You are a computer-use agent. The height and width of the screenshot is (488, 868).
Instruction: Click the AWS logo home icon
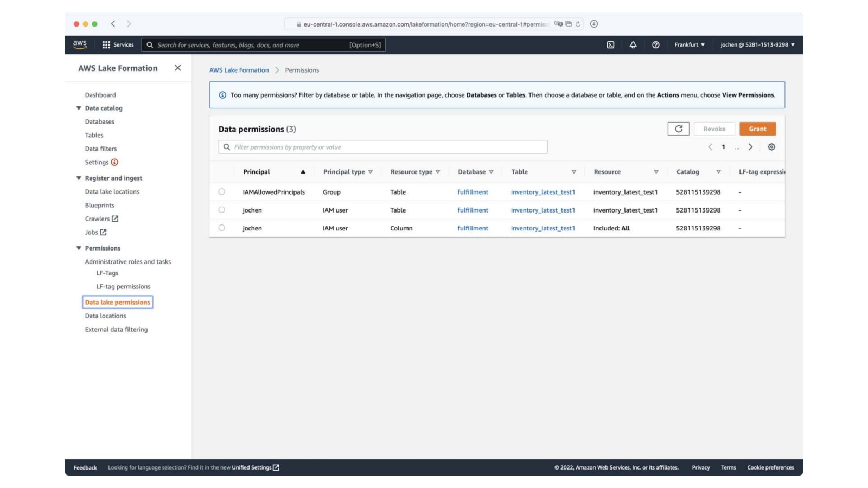[80, 44]
